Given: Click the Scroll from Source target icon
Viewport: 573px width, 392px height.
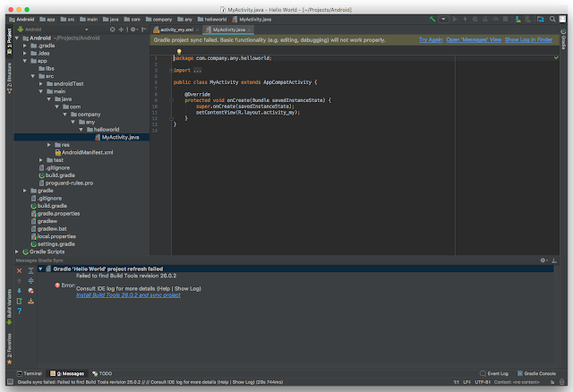Looking at the screenshot, I should tap(112, 30).
